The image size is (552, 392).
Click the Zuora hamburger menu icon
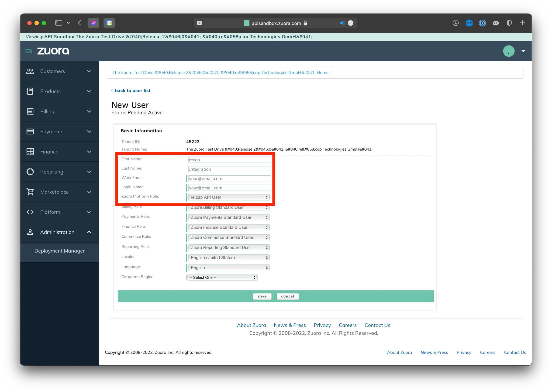pos(28,51)
